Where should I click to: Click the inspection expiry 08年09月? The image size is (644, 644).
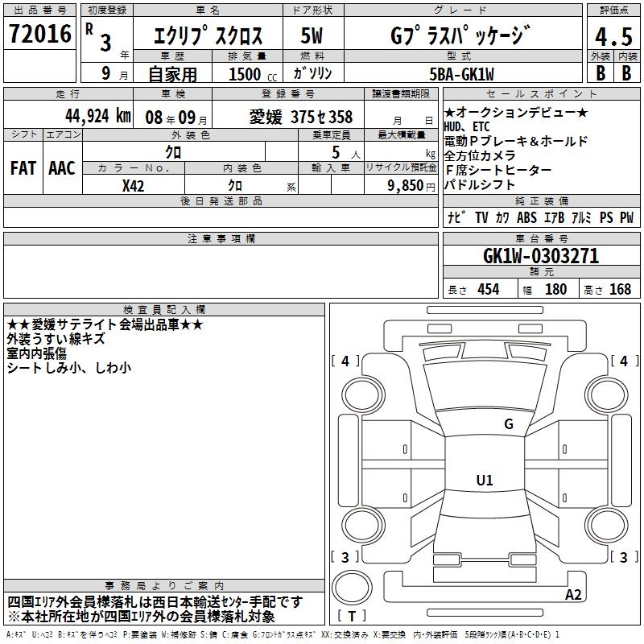click(176, 118)
